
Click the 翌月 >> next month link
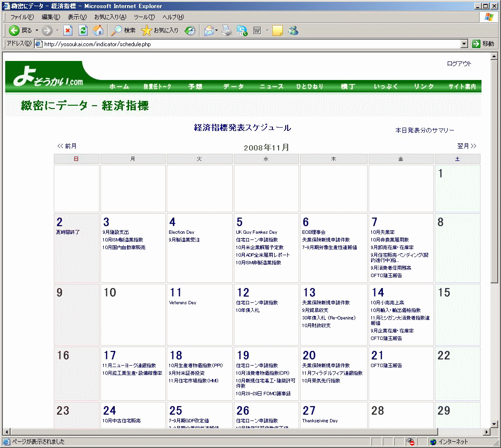467,146
